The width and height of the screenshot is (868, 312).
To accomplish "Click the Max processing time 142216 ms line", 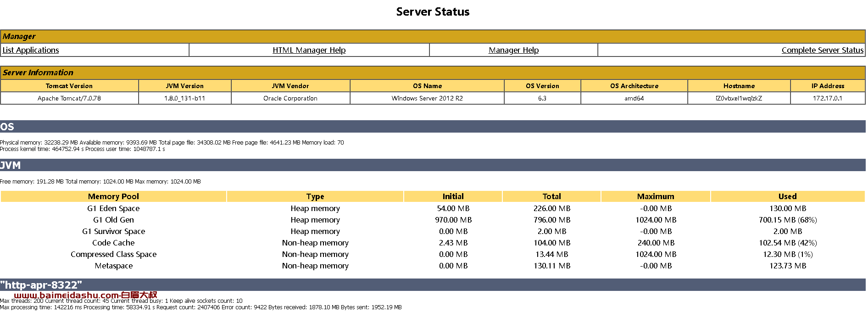I will tap(201, 307).
